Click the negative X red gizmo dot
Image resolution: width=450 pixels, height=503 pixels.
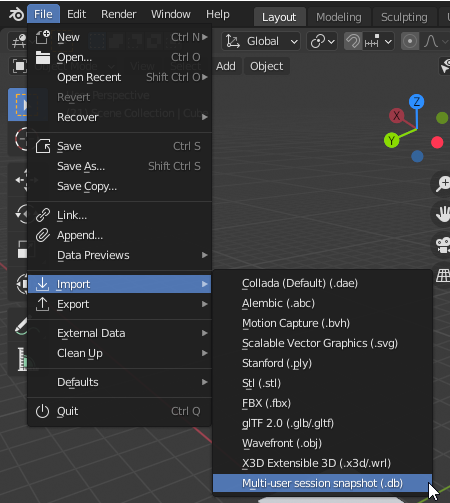(437, 142)
